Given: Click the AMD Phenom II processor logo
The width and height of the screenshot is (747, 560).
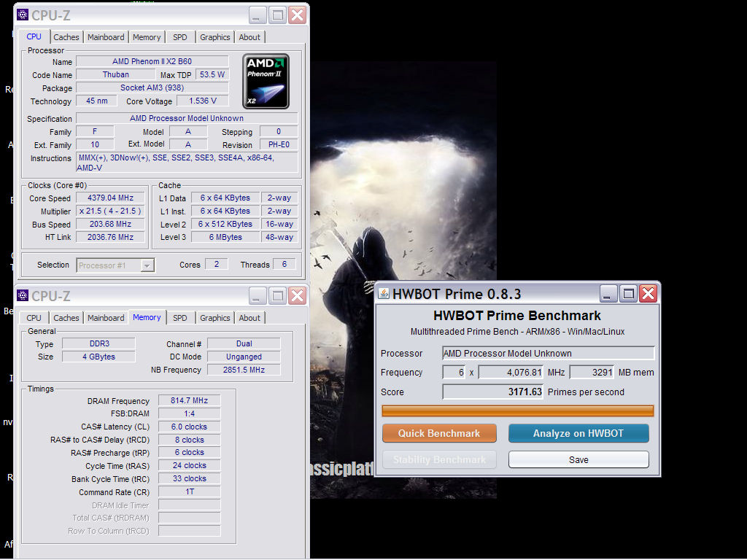Looking at the screenshot, I should [x=266, y=82].
